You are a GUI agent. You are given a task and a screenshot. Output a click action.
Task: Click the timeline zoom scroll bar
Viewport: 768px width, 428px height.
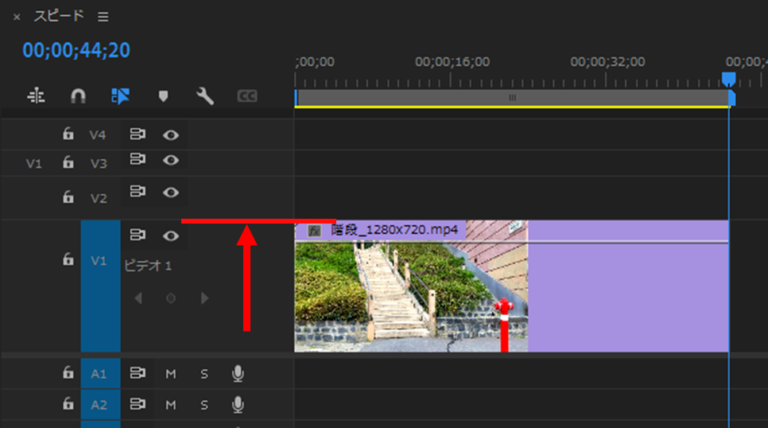[x=512, y=98]
